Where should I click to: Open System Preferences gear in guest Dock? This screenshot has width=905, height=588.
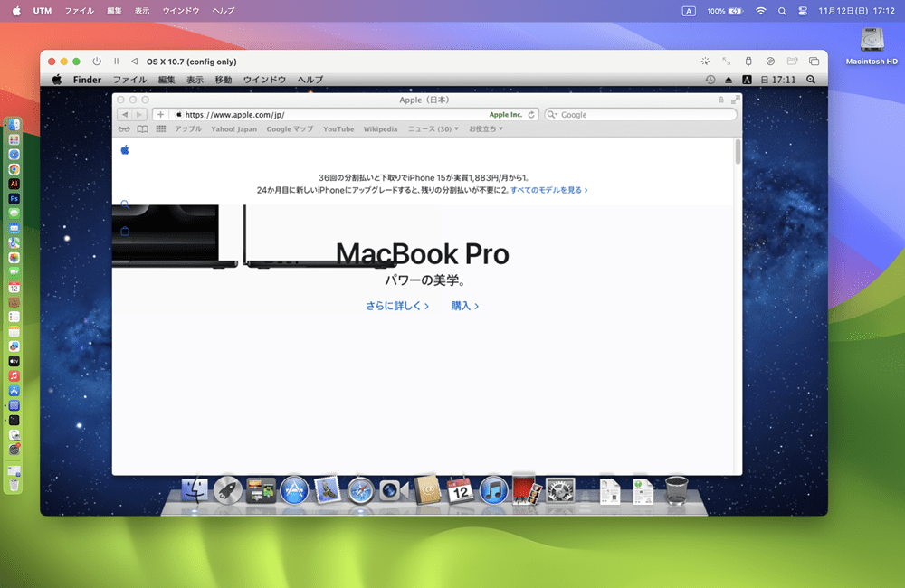point(560,491)
